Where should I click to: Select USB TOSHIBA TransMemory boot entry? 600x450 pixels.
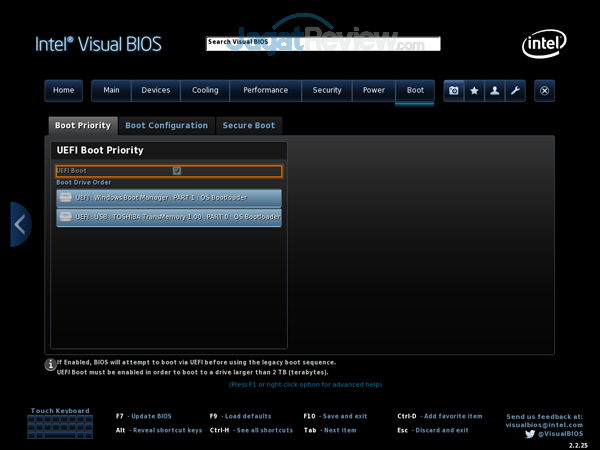pos(169,216)
